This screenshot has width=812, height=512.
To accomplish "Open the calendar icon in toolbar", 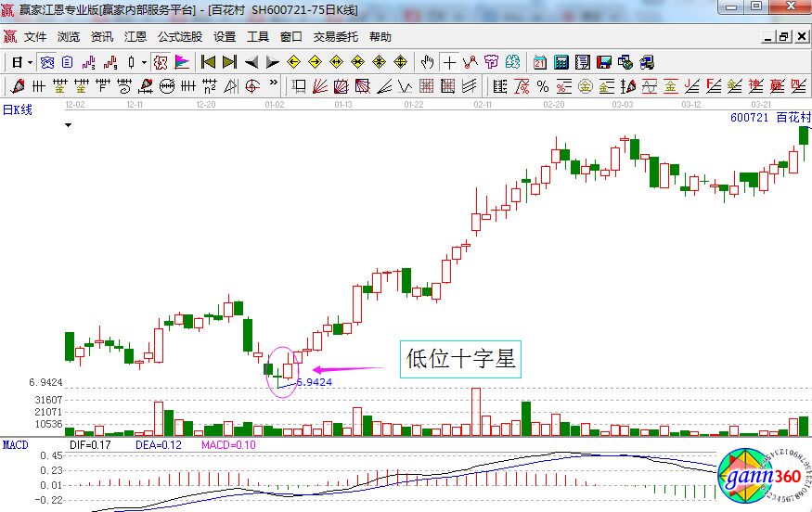I will 540,62.
